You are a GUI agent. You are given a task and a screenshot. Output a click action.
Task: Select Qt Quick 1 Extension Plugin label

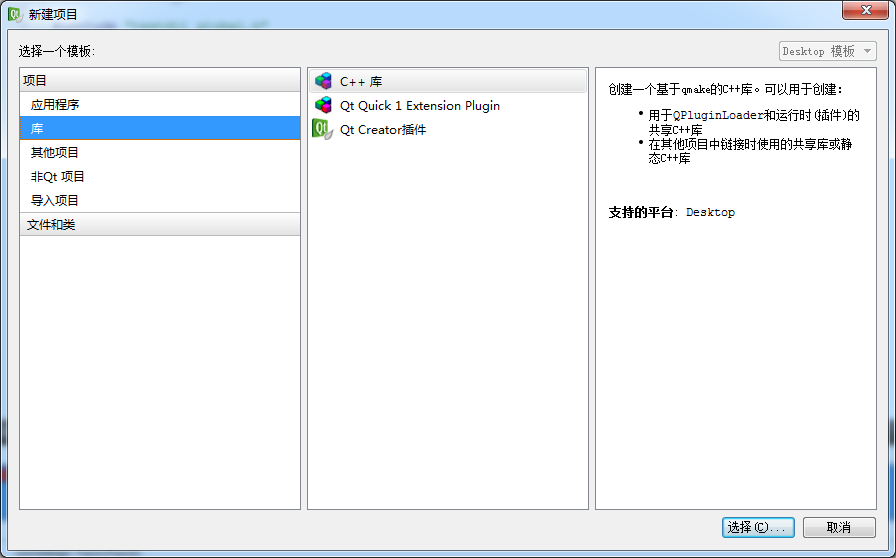pyautogui.click(x=419, y=106)
